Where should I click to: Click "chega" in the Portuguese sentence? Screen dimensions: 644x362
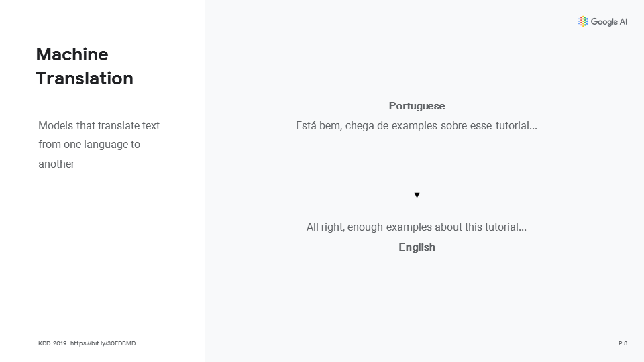pos(360,126)
